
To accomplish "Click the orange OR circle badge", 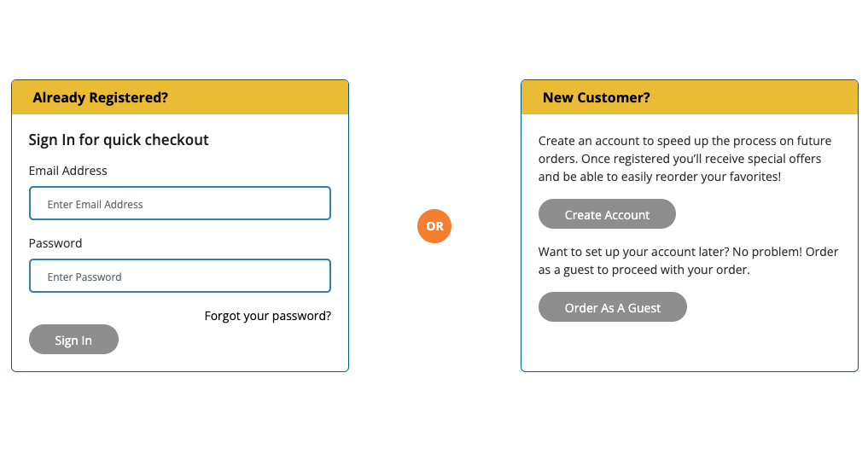I will point(434,226).
